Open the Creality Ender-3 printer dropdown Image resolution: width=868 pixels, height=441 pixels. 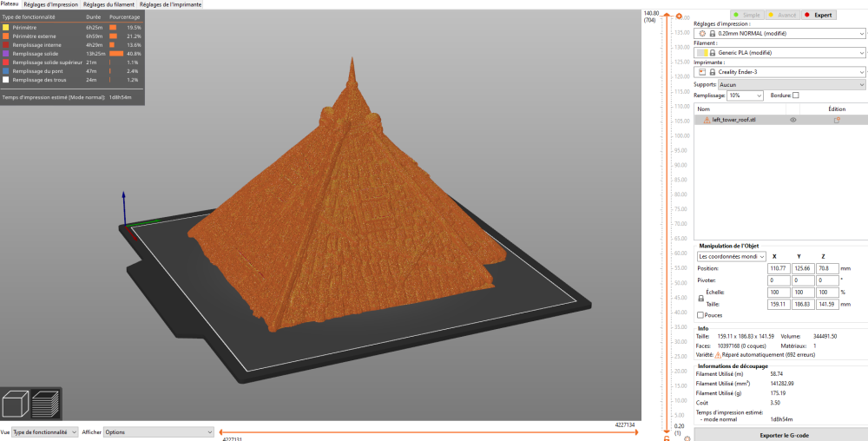click(779, 72)
